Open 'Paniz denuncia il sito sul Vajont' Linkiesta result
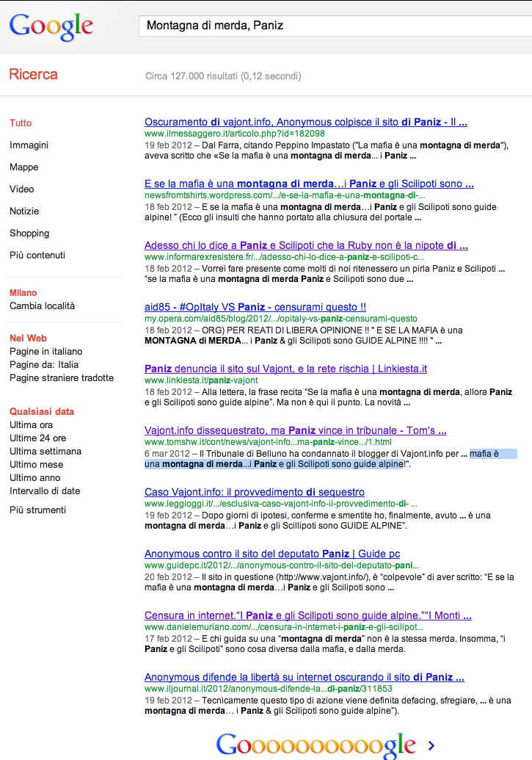 [286, 369]
